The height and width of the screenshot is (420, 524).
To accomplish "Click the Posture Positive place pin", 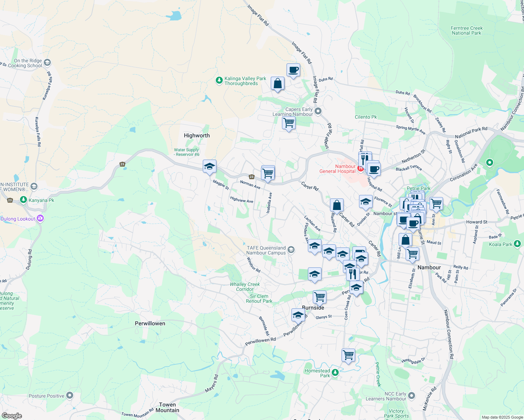I will 70,395.
